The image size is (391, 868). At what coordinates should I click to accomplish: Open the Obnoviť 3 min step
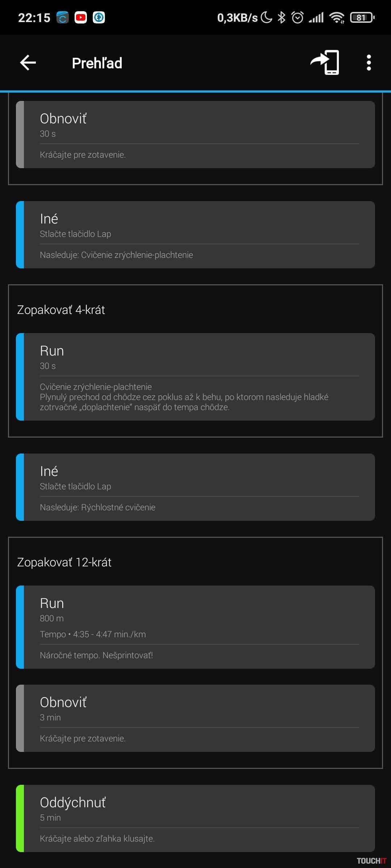[x=195, y=718]
